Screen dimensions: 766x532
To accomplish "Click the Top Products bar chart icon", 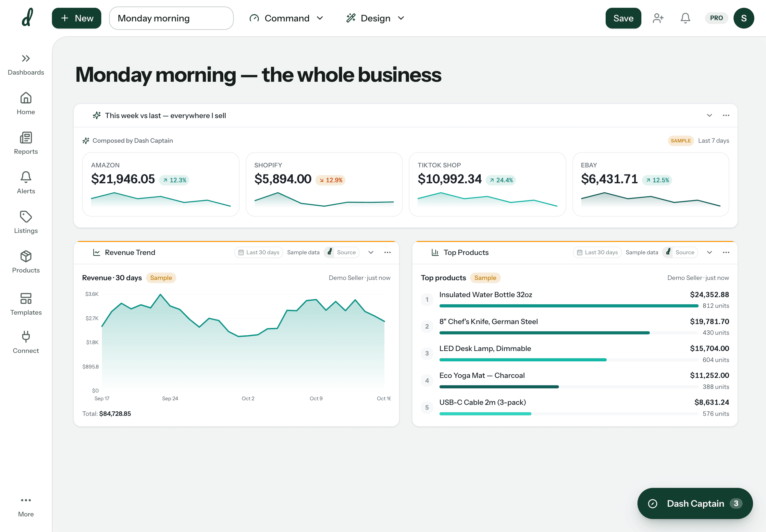I will 435,252.
